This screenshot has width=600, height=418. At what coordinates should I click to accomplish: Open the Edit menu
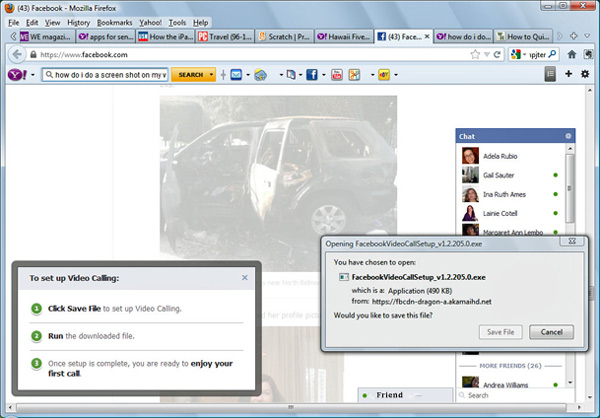click(32, 23)
